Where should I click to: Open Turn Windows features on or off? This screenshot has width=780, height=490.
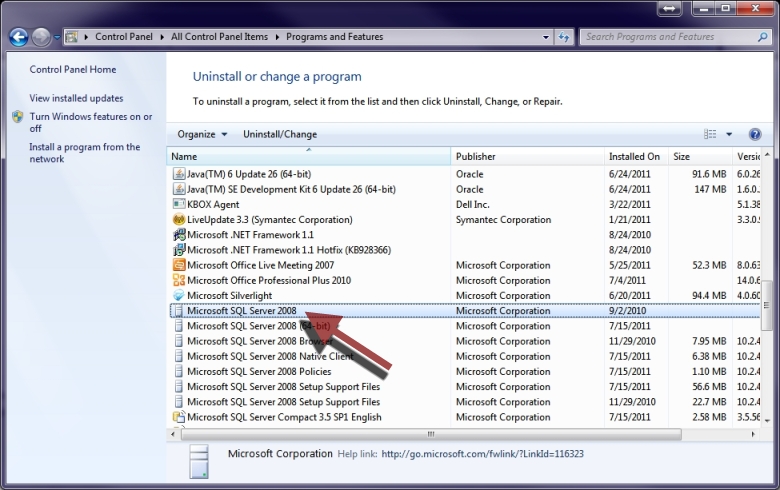point(91,122)
